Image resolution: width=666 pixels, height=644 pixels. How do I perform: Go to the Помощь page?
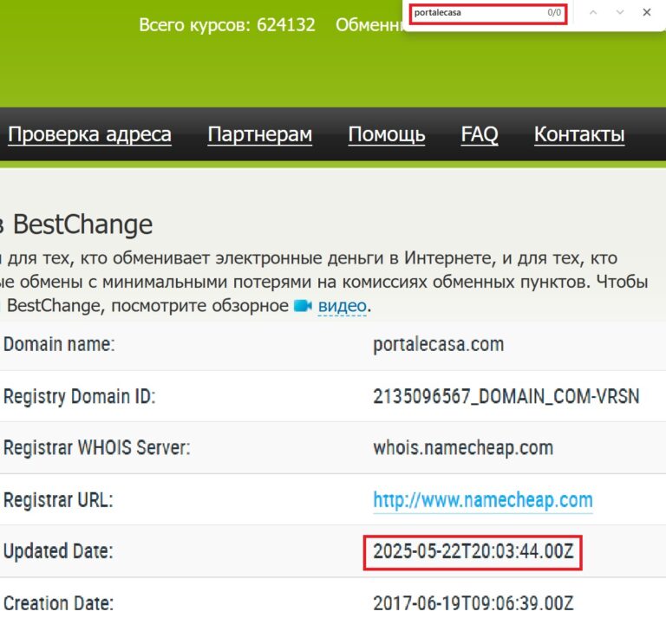386,134
